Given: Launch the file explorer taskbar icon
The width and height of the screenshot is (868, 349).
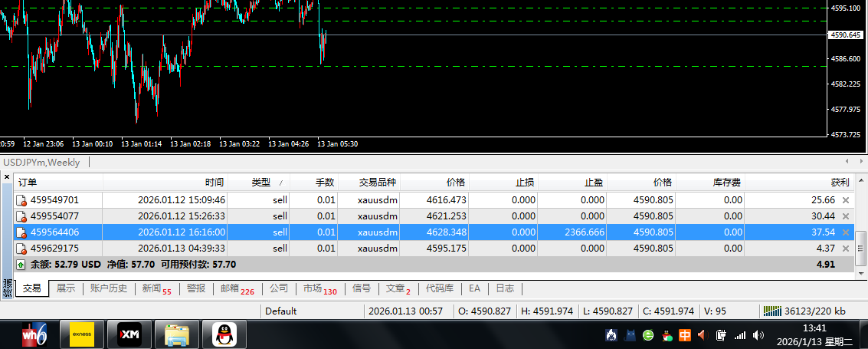Looking at the screenshot, I should 177,334.
